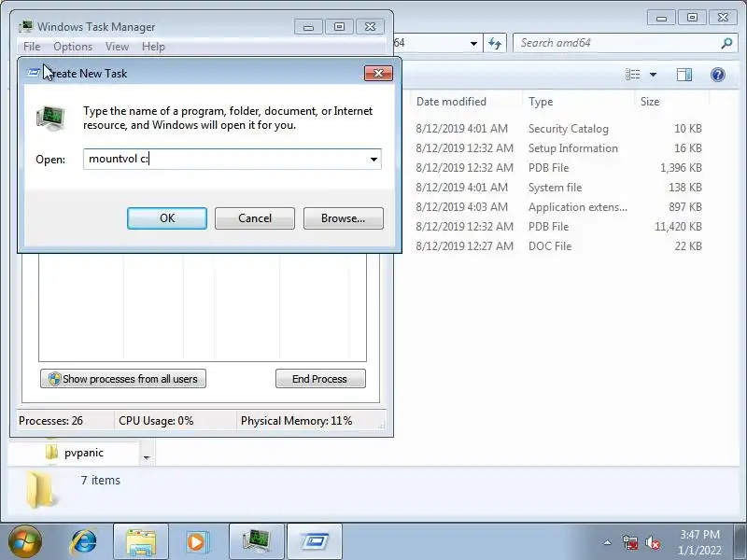747x560 pixels.
Task: Click the details pane folder icon
Action: coord(40,489)
